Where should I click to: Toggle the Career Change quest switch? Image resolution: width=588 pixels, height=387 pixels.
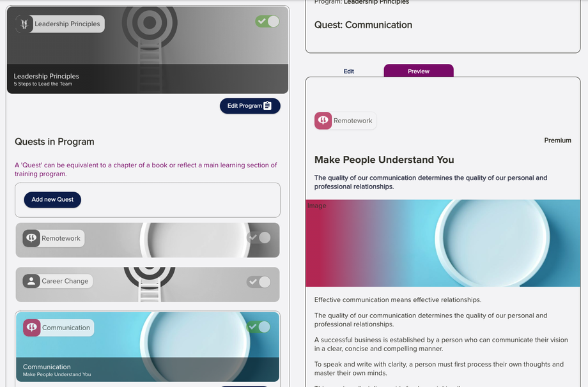259,282
